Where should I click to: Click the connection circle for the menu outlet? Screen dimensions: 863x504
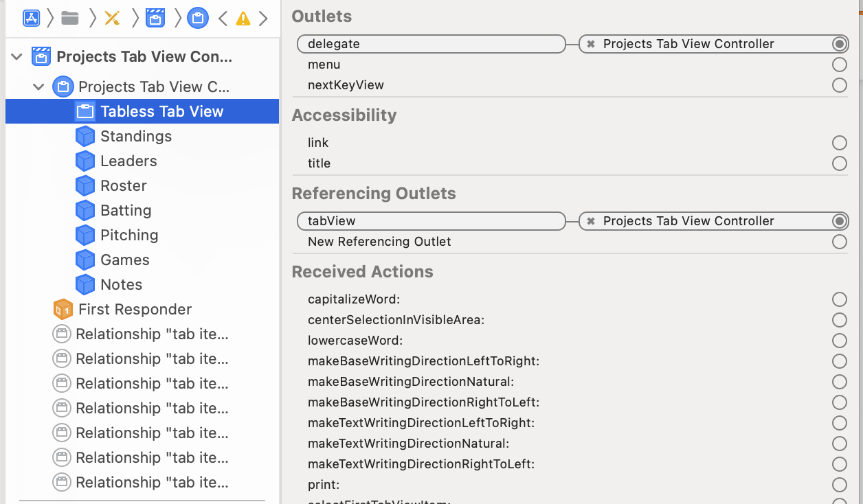tap(839, 65)
